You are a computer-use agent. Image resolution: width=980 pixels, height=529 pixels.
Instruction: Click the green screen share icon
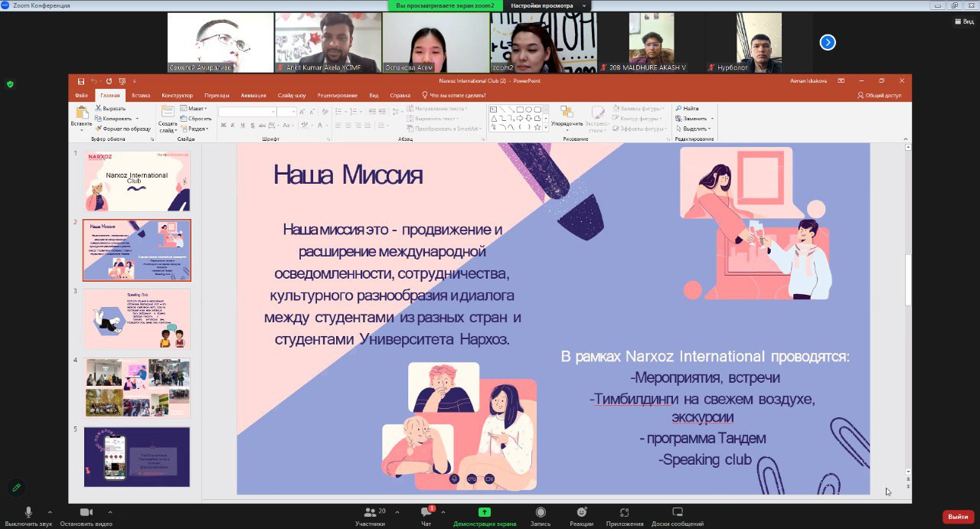(x=484, y=512)
